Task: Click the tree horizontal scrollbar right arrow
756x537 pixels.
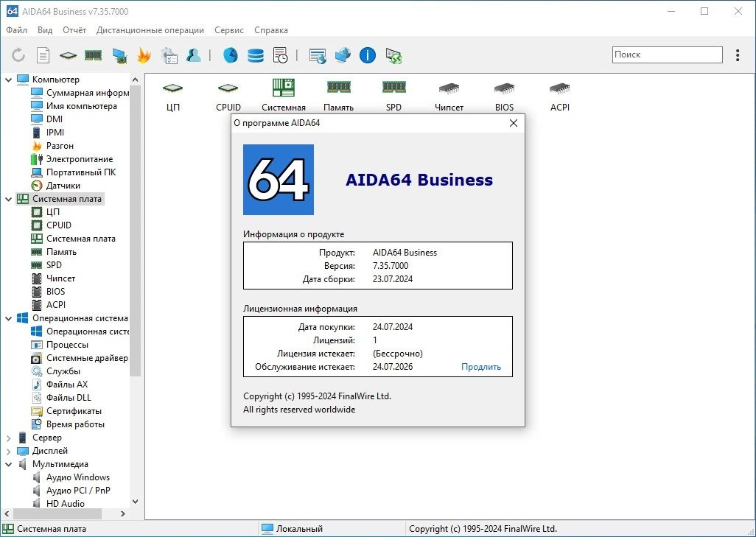Action: click(x=123, y=514)
